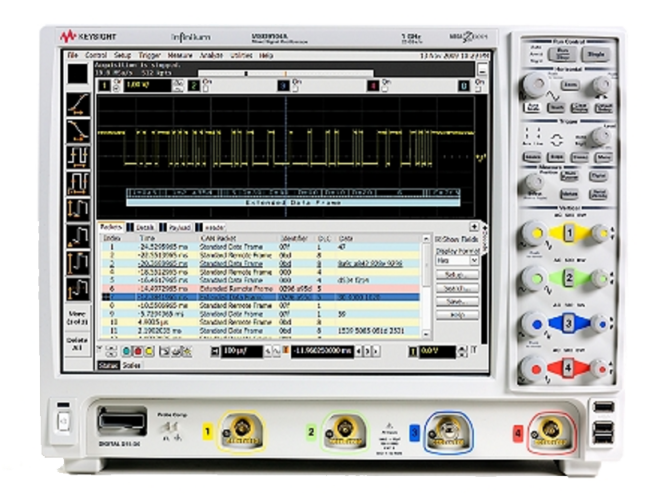
Task: Push the power button on front panel
Action: pyautogui.click(x=63, y=420)
